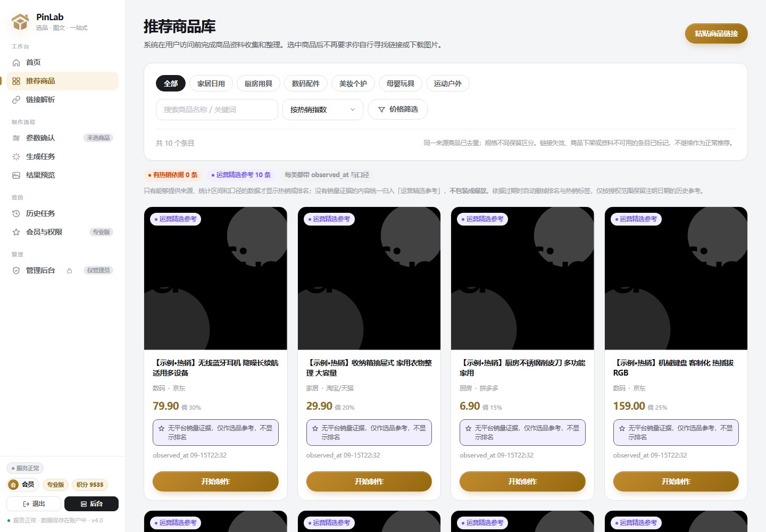Image resolution: width=766 pixels, height=532 pixels.
Task: Choose the 美妆个护 category tab
Action: pos(353,84)
